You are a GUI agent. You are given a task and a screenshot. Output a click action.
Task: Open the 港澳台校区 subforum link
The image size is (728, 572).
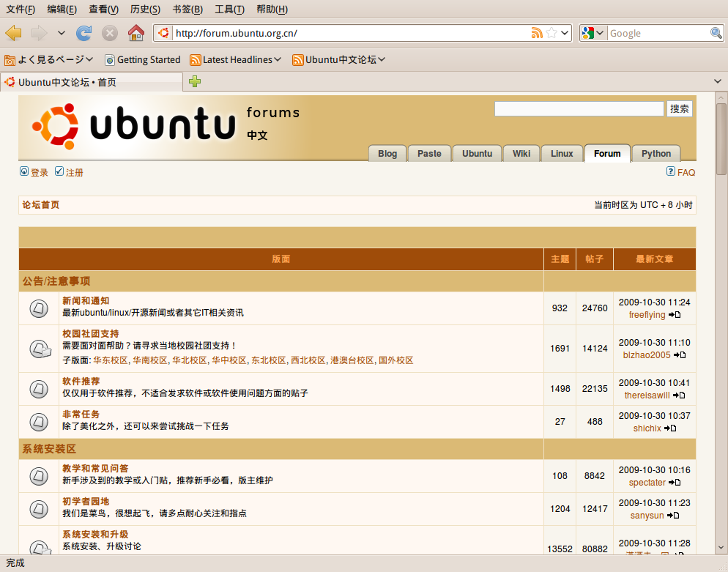click(x=352, y=360)
